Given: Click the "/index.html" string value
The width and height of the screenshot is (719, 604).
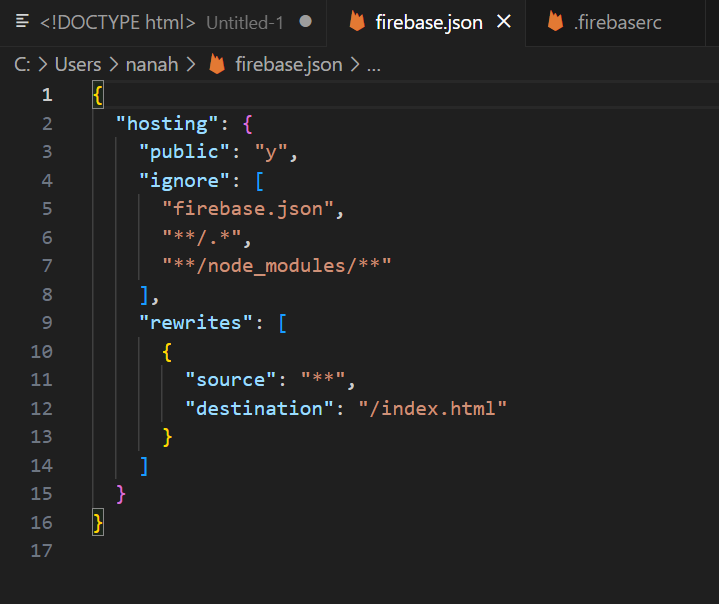Looking at the screenshot, I should coord(432,408).
